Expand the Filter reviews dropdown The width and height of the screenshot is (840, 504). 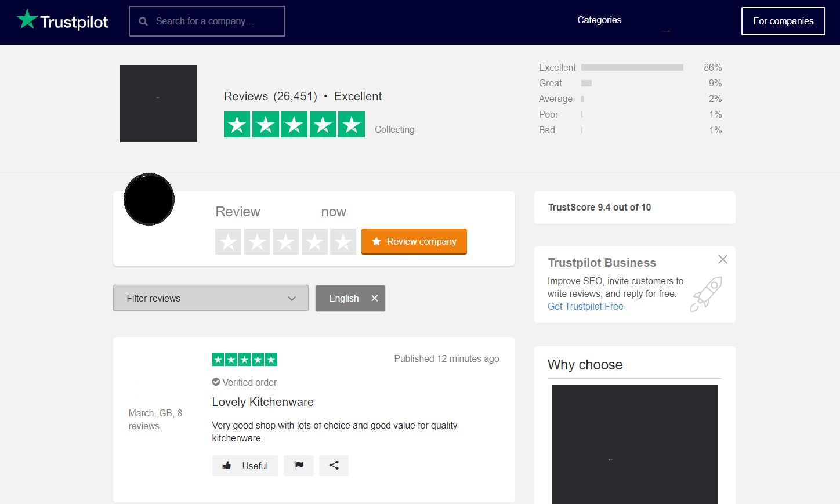coord(211,298)
